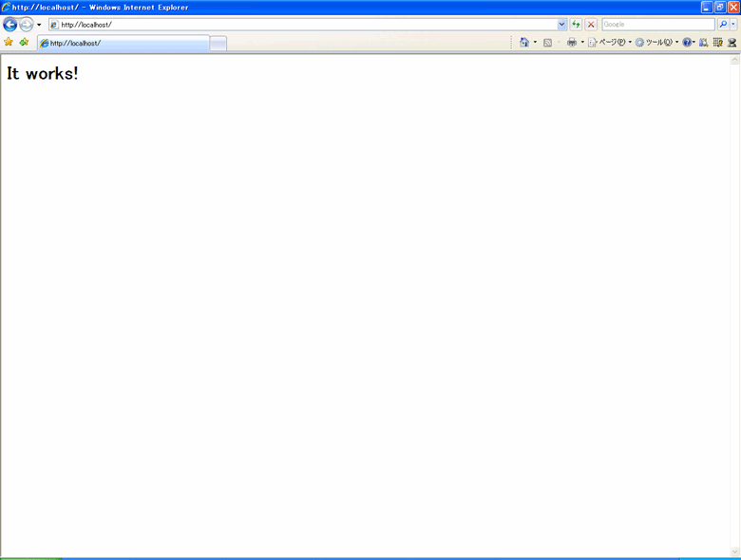Stop loading with the red X
Screen dimensions: 741x560
pos(591,25)
